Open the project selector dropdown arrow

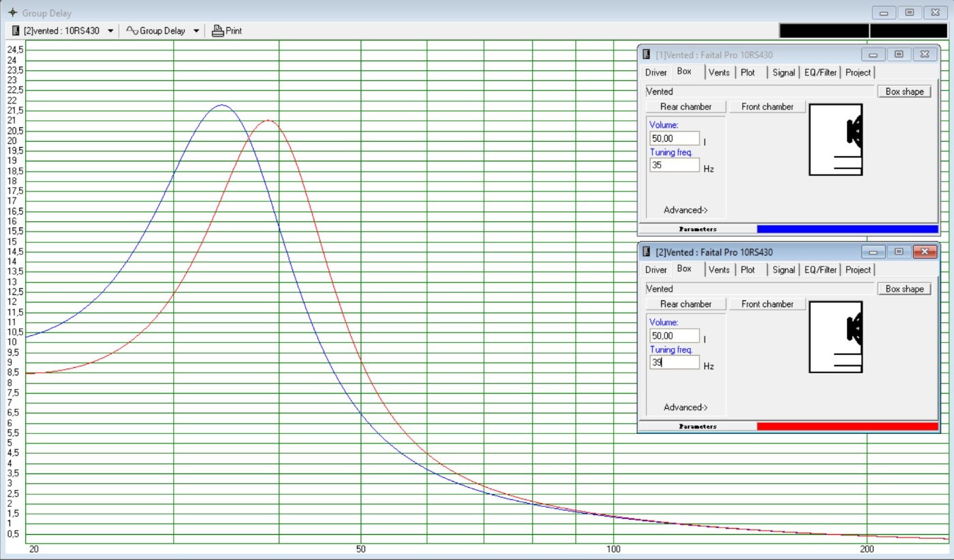[110, 31]
